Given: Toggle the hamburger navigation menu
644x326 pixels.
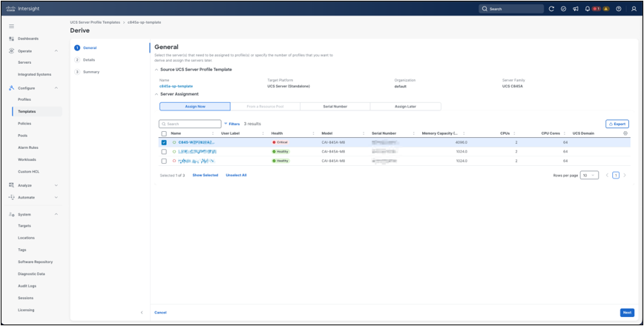Looking at the screenshot, I should coord(12,26).
